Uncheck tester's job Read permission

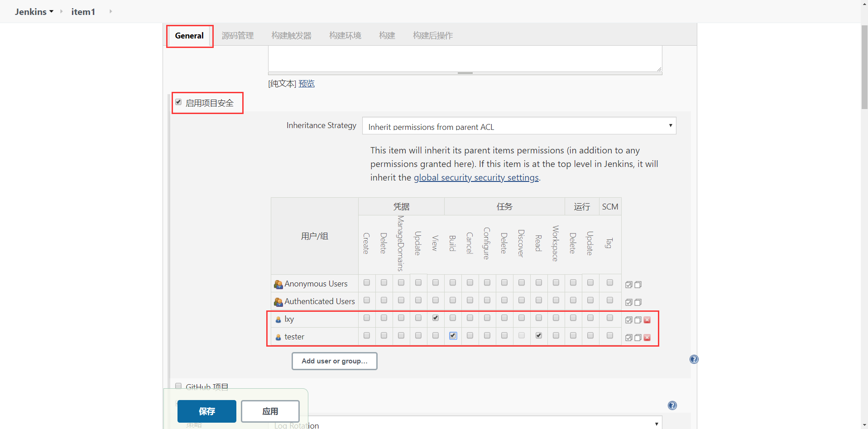[539, 335]
